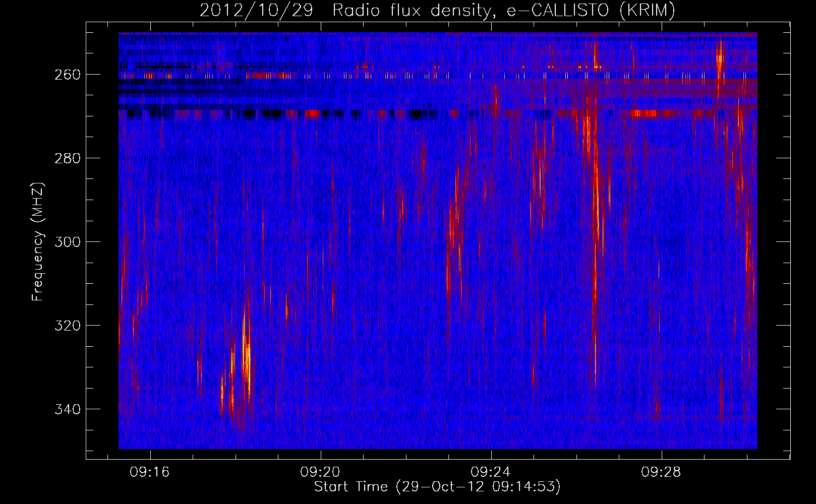
Task: Click the 09:16 time tick label
Action: (150, 472)
